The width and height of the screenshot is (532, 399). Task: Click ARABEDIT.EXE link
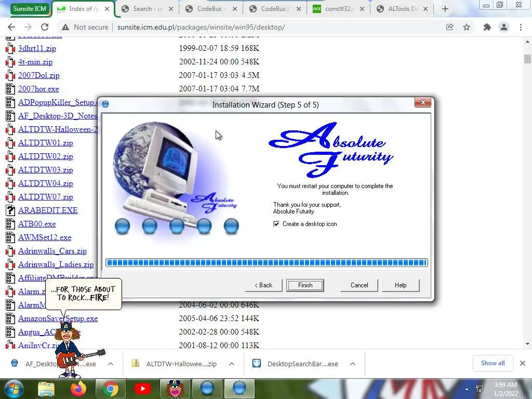coord(48,210)
